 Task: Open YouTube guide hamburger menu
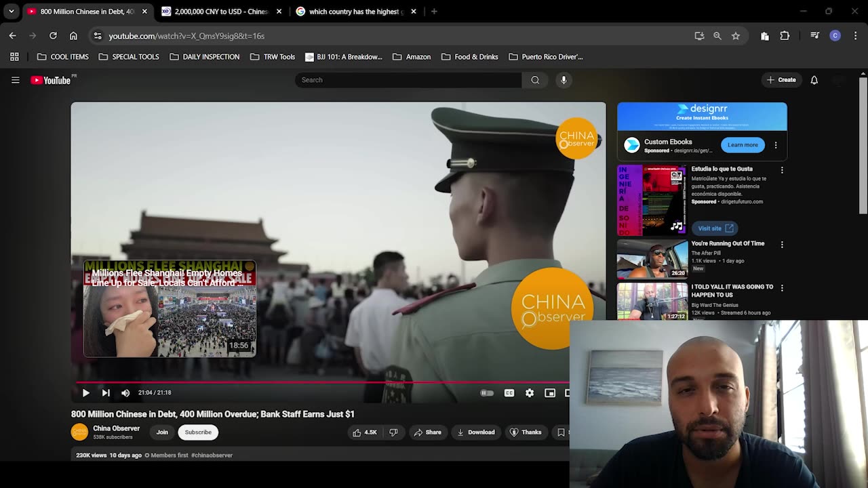pos(15,80)
